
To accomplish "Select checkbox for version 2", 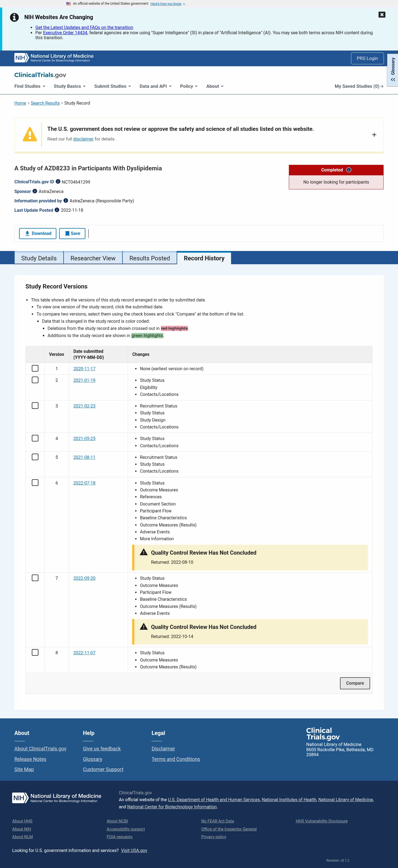I will click(35, 380).
